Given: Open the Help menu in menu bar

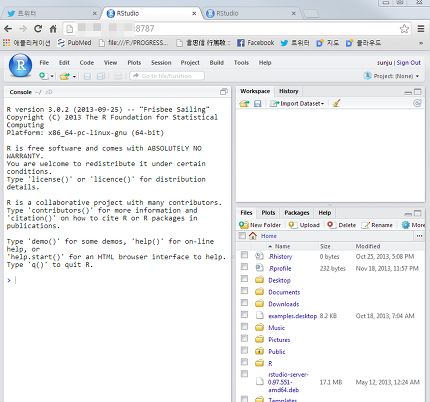Looking at the screenshot, I should 265,63.
